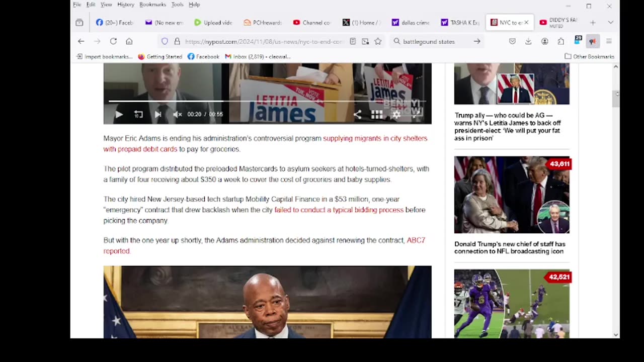644x362 pixels.
Task: Toggle reader view for the article
Action: pyautogui.click(x=353, y=41)
